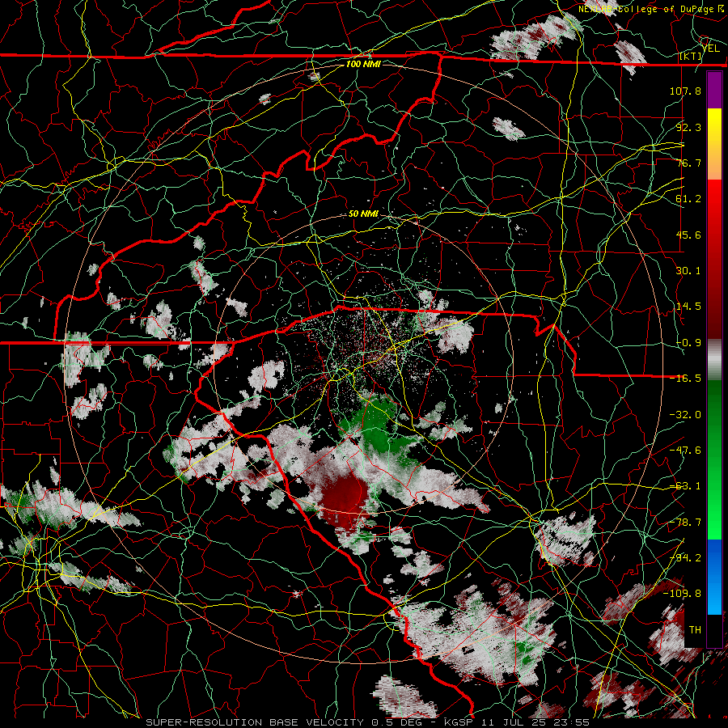This screenshot has height=728, width=728.
Task: Click the 14.5 velocity scale value
Action: 688,307
